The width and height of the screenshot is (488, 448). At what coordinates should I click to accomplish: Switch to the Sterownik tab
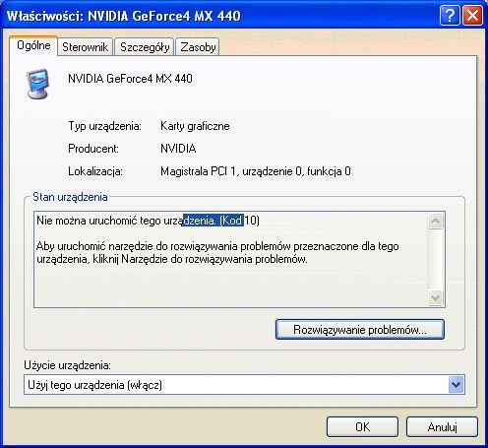click(x=85, y=47)
